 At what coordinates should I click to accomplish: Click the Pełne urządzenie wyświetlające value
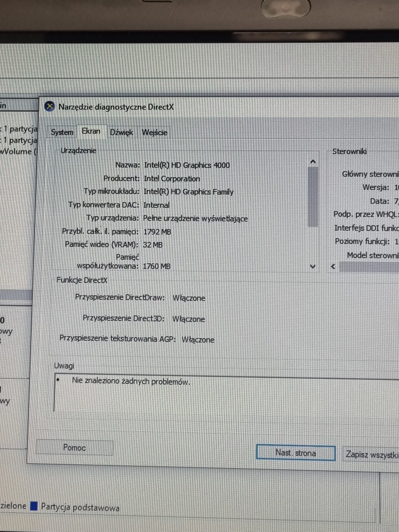click(196, 218)
